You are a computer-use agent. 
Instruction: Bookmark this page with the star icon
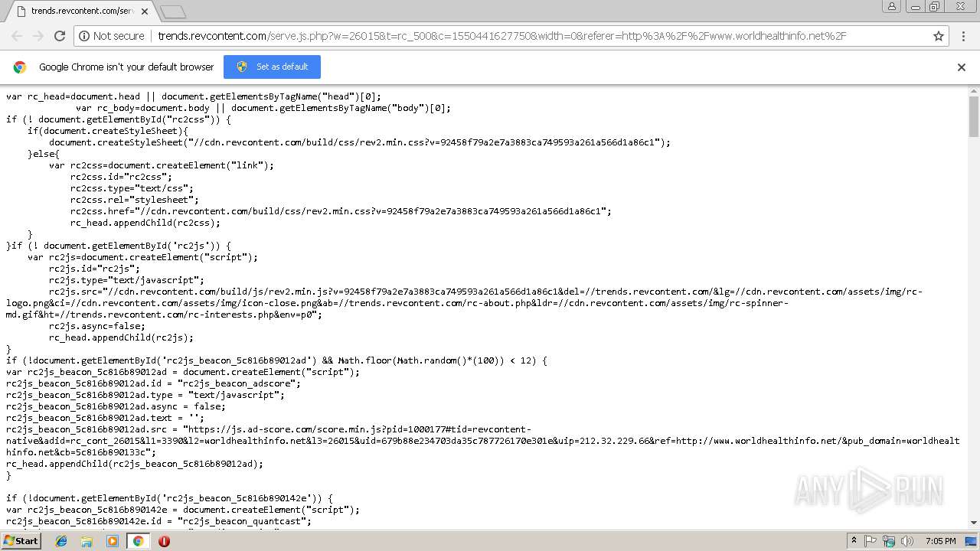pos(939,36)
